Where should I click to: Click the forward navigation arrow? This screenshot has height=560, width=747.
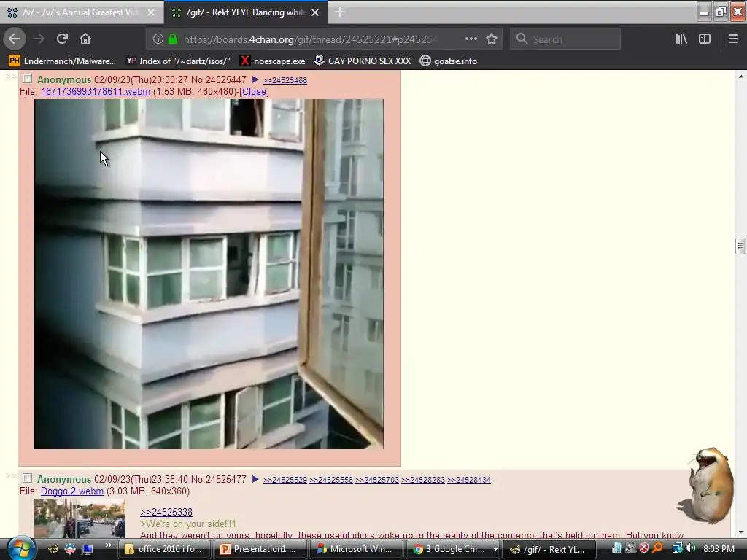[x=39, y=39]
